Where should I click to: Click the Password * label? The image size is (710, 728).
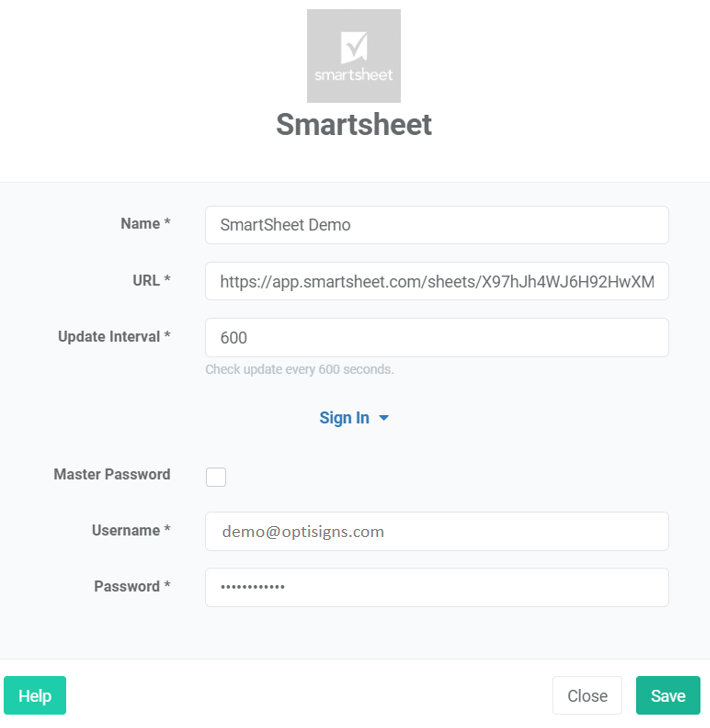[x=132, y=586]
